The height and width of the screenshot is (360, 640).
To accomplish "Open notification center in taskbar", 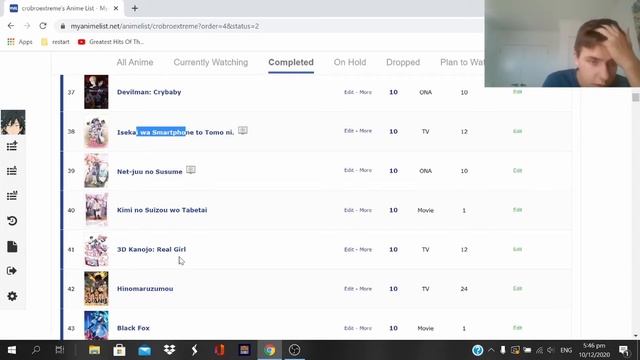I will coord(623,350).
